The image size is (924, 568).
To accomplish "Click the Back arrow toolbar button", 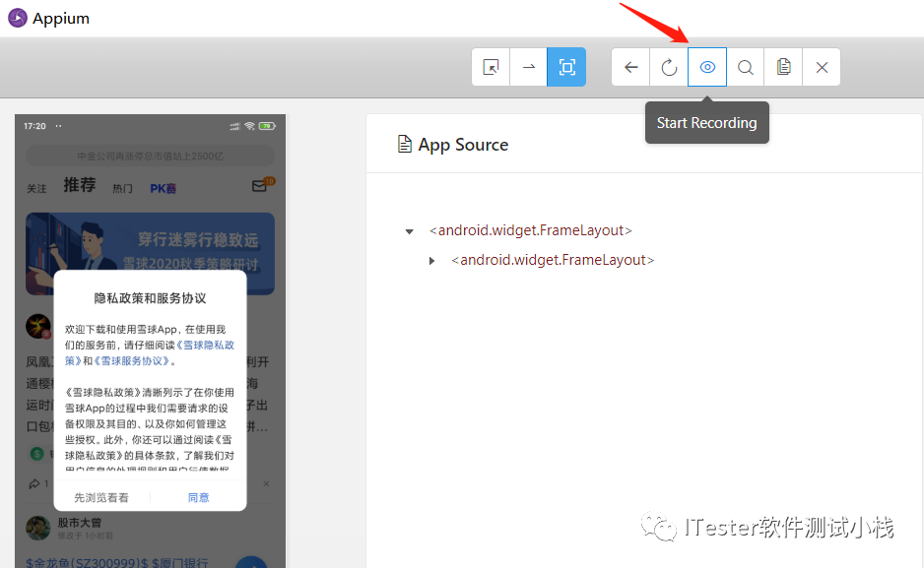I will click(631, 67).
